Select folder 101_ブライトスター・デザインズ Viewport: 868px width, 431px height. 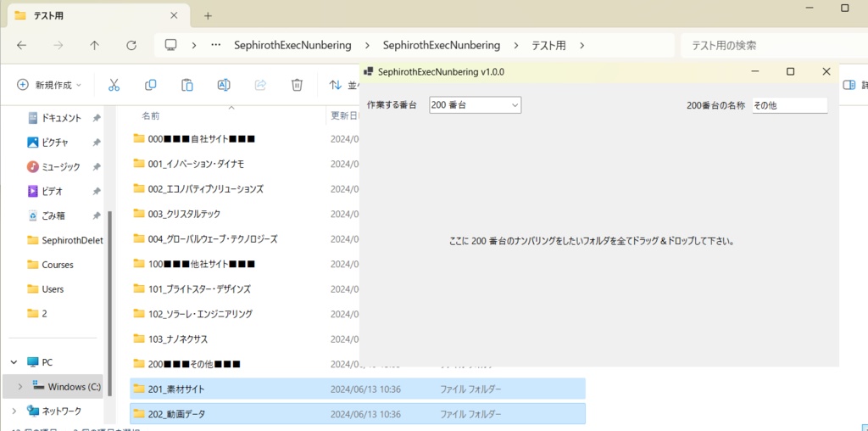(192, 289)
